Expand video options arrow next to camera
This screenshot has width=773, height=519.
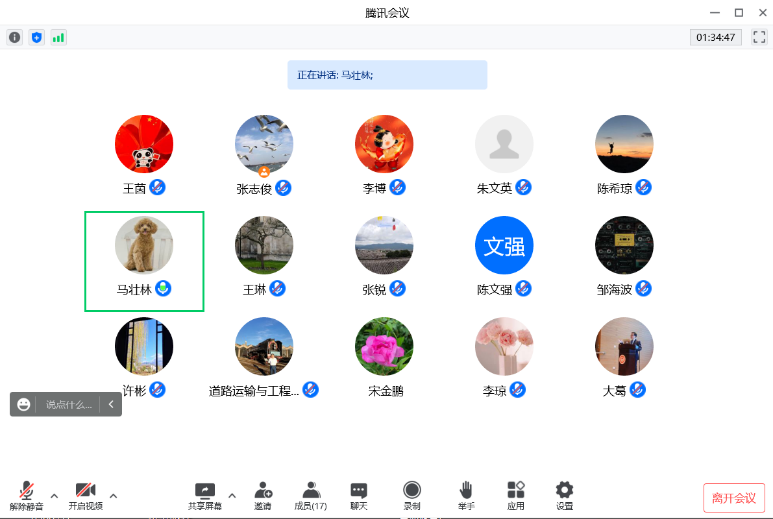coord(113,495)
